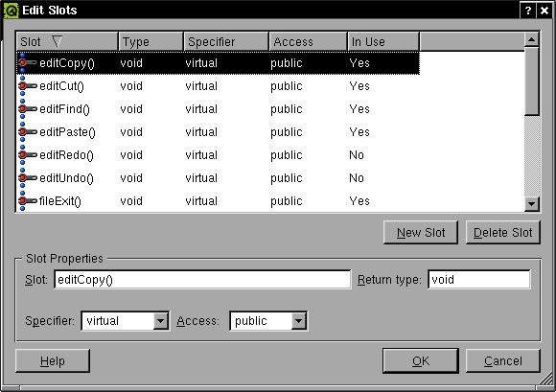Click the Type column header
This screenshot has width=556, height=392.
point(151,42)
